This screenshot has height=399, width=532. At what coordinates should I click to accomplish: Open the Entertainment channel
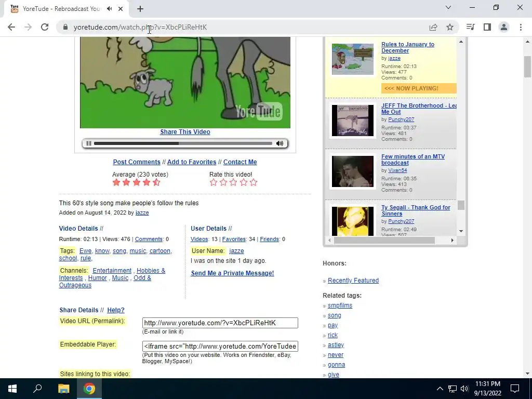tap(112, 270)
